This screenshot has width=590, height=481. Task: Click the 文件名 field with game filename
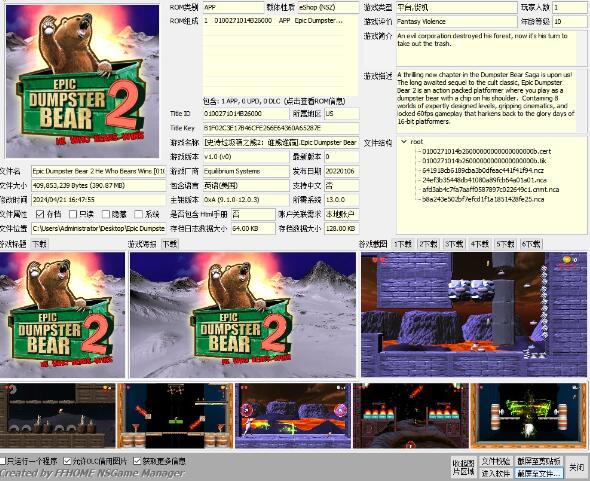pos(98,171)
